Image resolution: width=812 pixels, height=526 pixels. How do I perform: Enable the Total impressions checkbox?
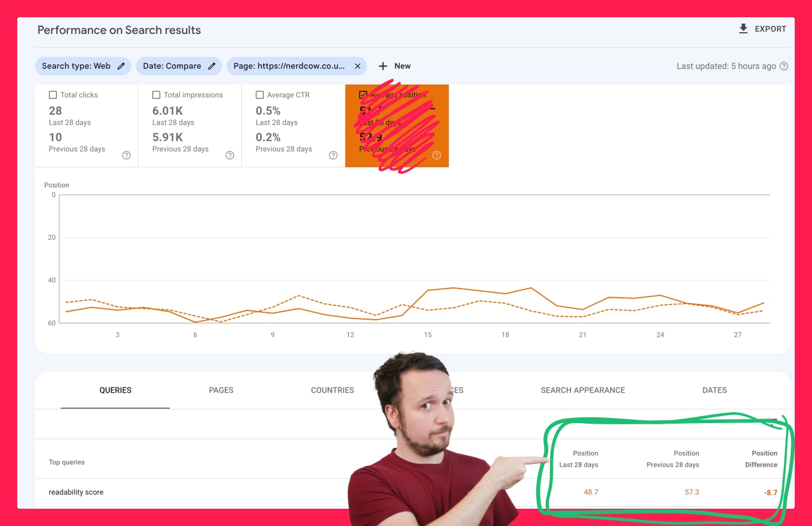156,95
